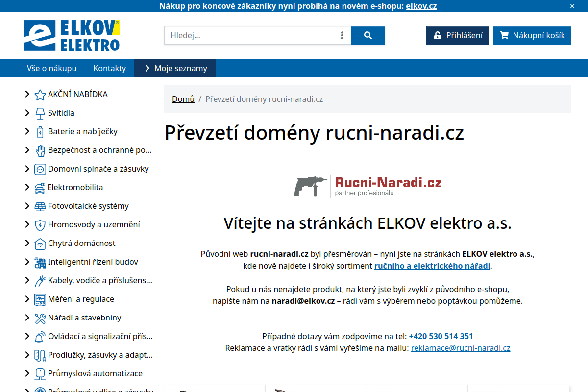This screenshot has height=392, width=588.
Task: Open the Vše o nákupu menu
Action: 52,68
